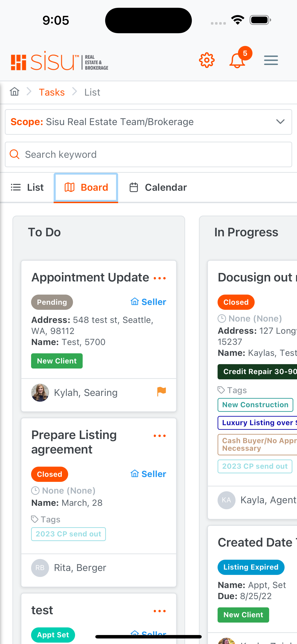Focus the Search keyword field

pyautogui.click(x=148, y=155)
